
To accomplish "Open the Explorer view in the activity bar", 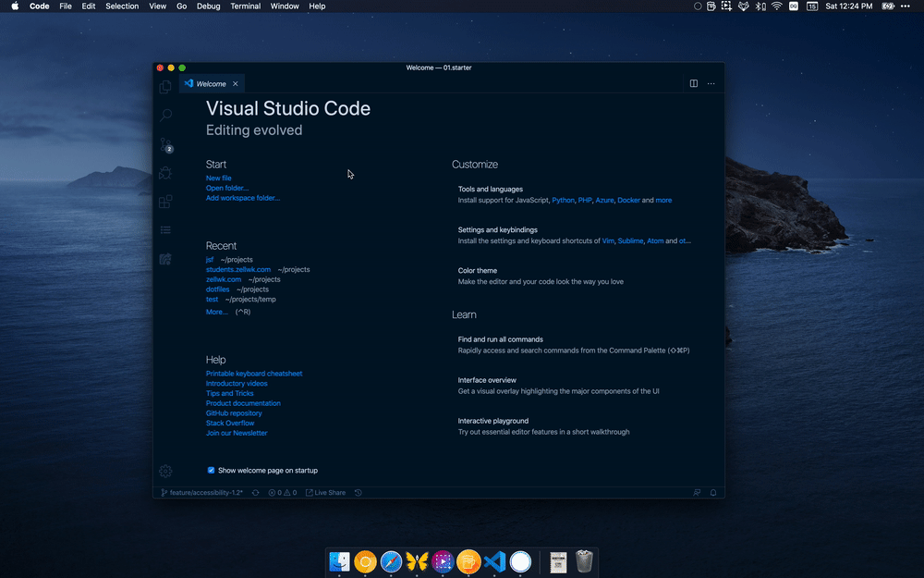I will click(x=165, y=85).
